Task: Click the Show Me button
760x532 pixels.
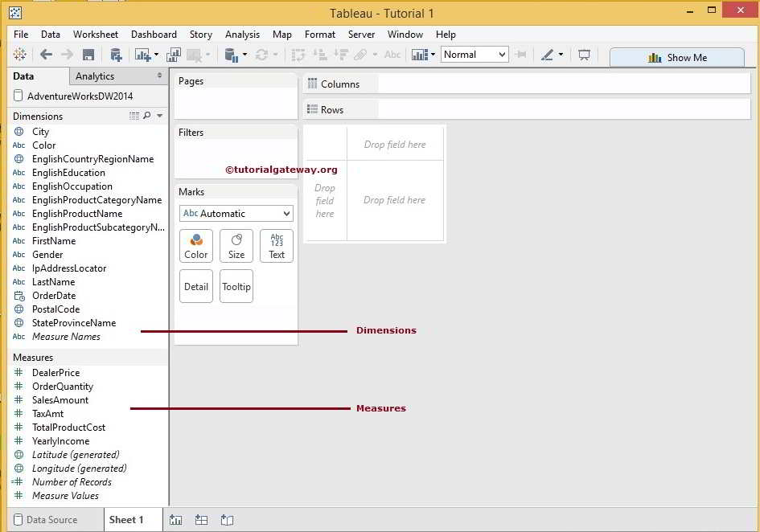Action: (x=676, y=58)
